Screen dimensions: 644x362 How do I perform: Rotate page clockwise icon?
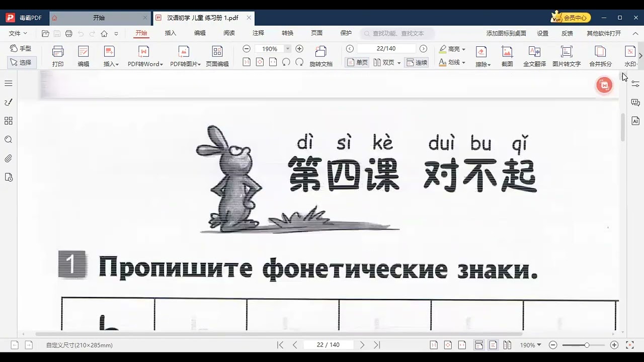click(x=299, y=62)
